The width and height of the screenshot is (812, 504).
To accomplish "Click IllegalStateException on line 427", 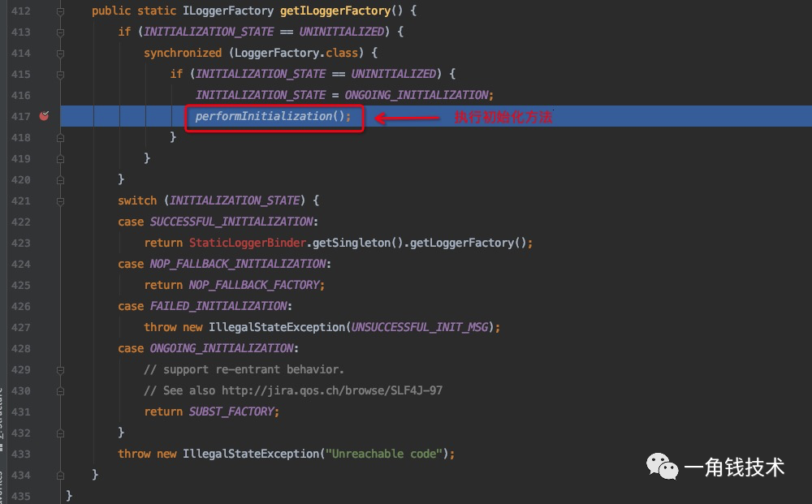I will pyautogui.click(x=277, y=327).
